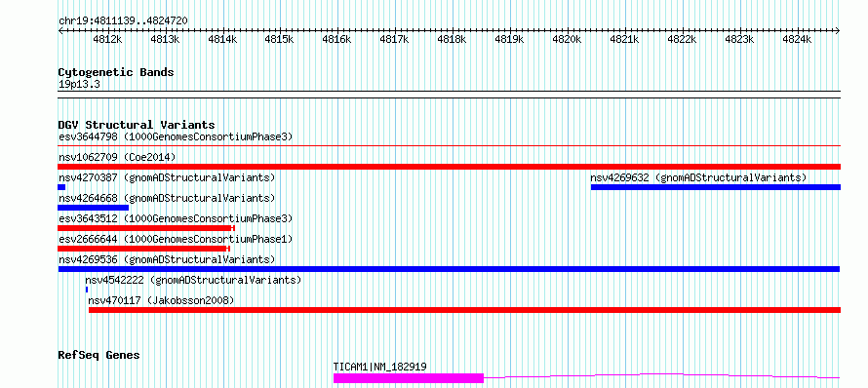
Task: Click the long blue nsv4269536 bar
Action: [x=449, y=269]
